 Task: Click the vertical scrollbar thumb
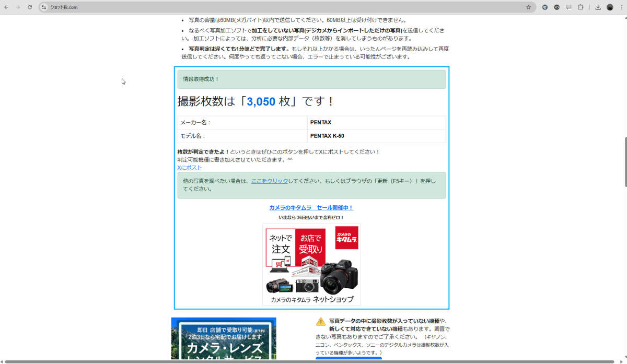click(x=625, y=162)
